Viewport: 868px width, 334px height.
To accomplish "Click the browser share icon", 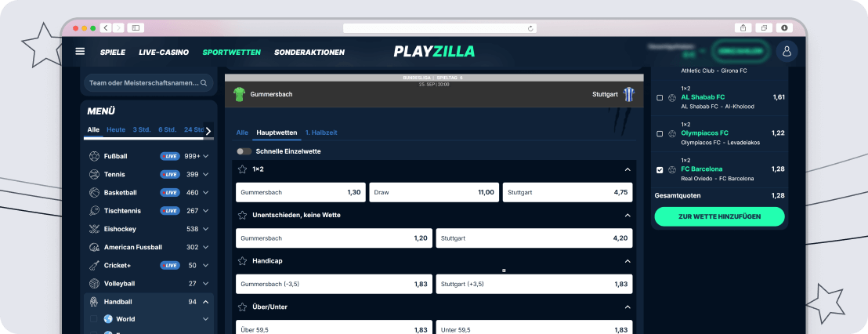I will [743, 27].
